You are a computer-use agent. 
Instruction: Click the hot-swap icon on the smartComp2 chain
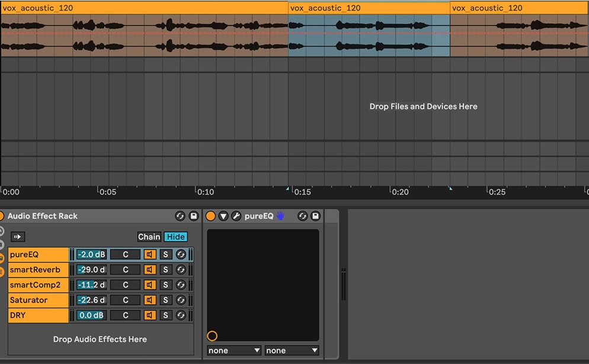click(181, 285)
